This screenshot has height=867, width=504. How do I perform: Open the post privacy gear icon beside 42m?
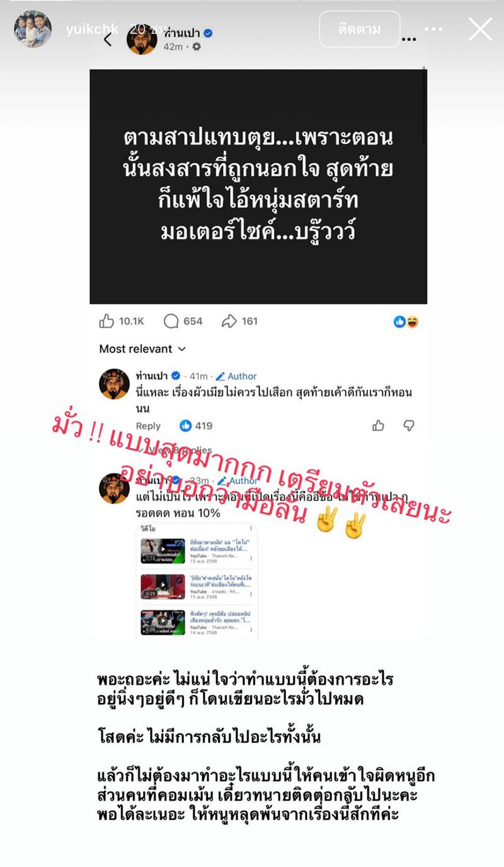point(197,47)
